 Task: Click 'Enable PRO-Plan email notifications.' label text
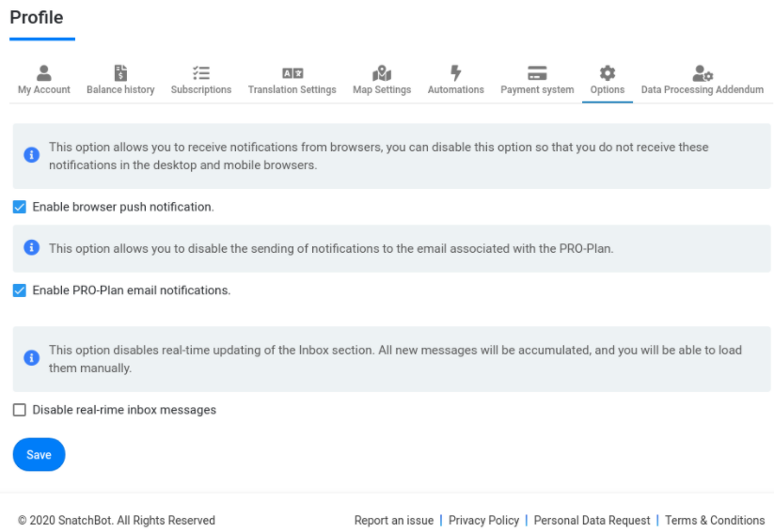tap(132, 290)
